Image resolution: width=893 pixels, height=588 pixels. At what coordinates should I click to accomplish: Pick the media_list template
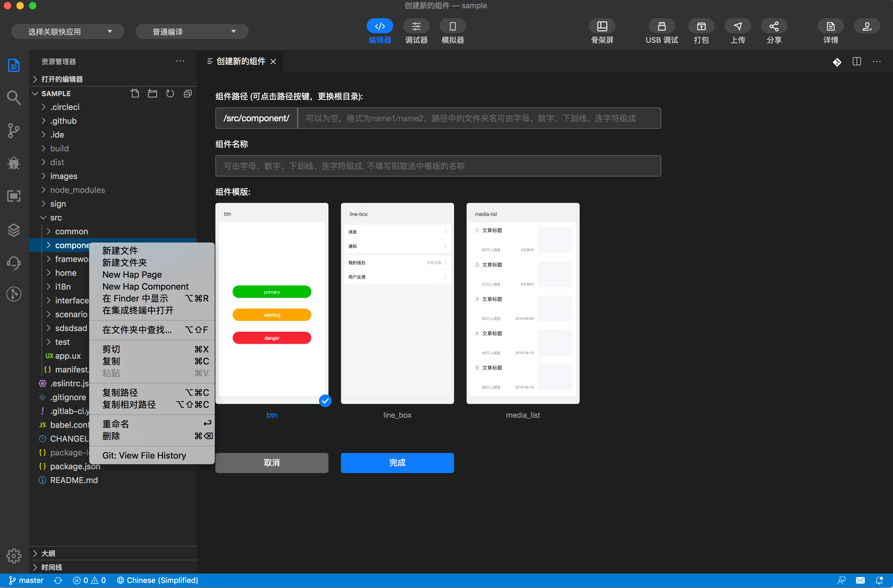(x=523, y=303)
